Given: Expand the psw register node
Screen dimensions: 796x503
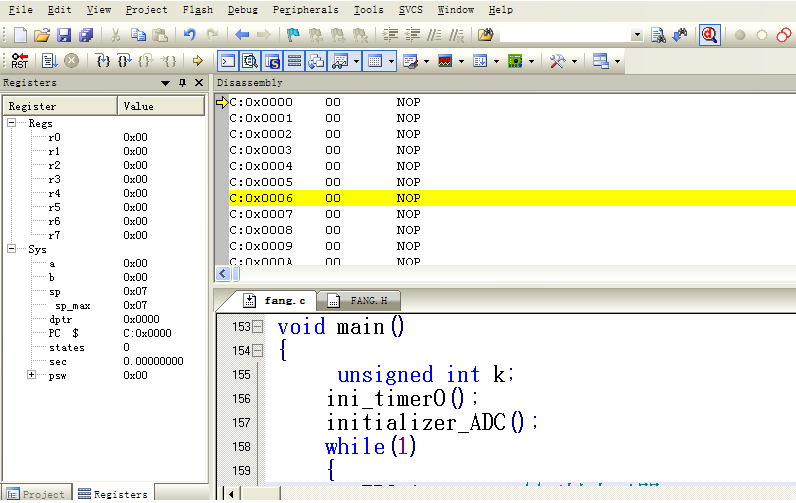Looking at the screenshot, I should click(x=32, y=375).
